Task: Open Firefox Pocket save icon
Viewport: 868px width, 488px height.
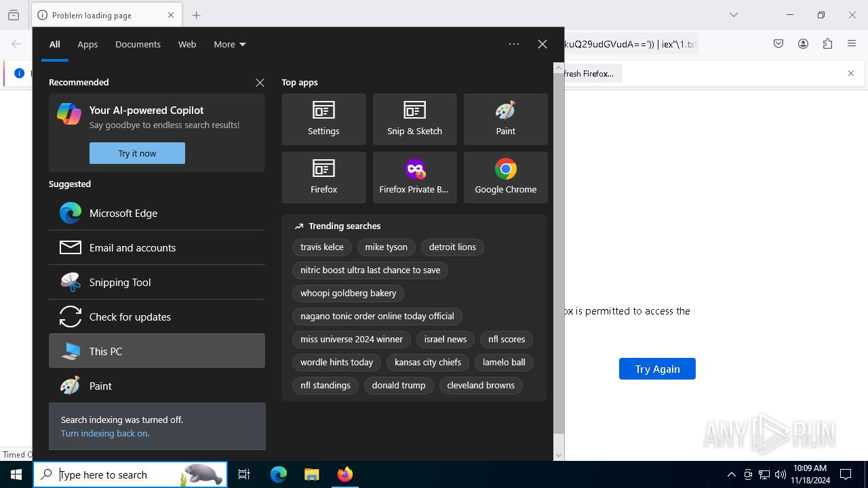Action: click(x=778, y=44)
